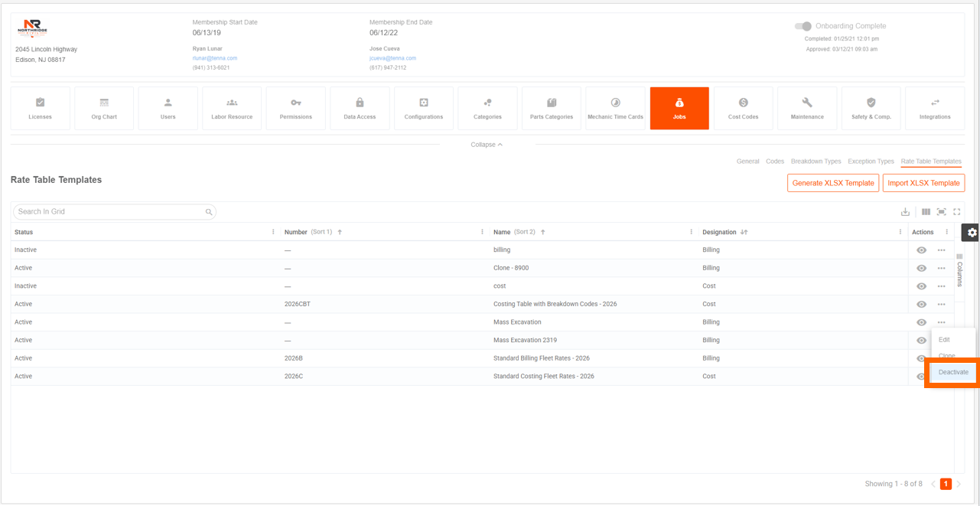Click the fit-to-screen grid icon
Screen dimensions: 980x506
point(941,212)
